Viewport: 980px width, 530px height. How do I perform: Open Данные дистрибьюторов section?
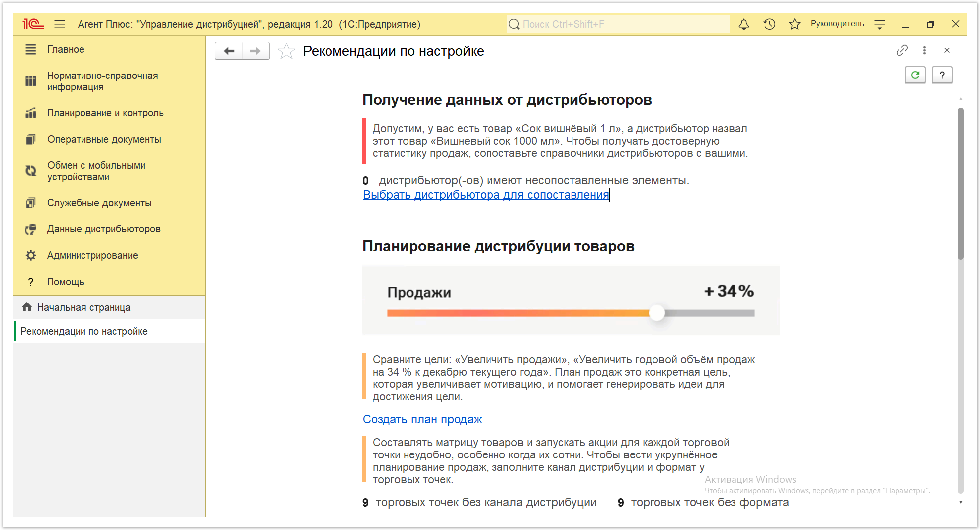tap(103, 229)
